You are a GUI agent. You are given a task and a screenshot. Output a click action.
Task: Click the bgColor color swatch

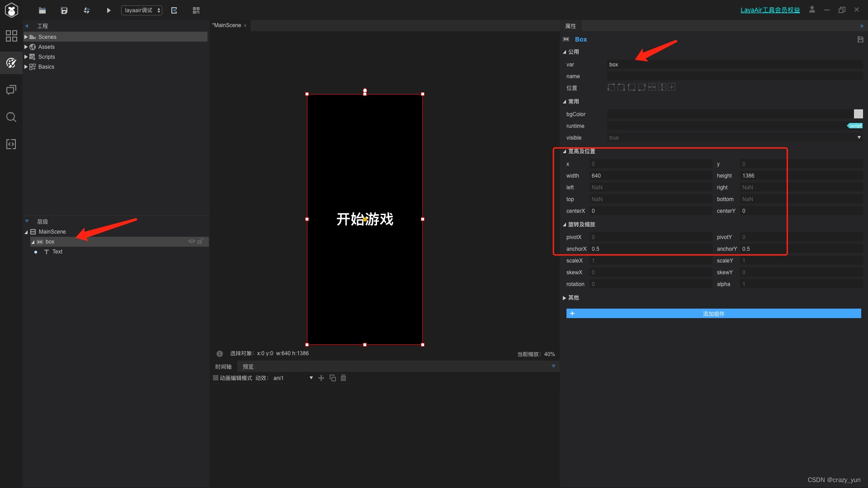[x=858, y=114]
